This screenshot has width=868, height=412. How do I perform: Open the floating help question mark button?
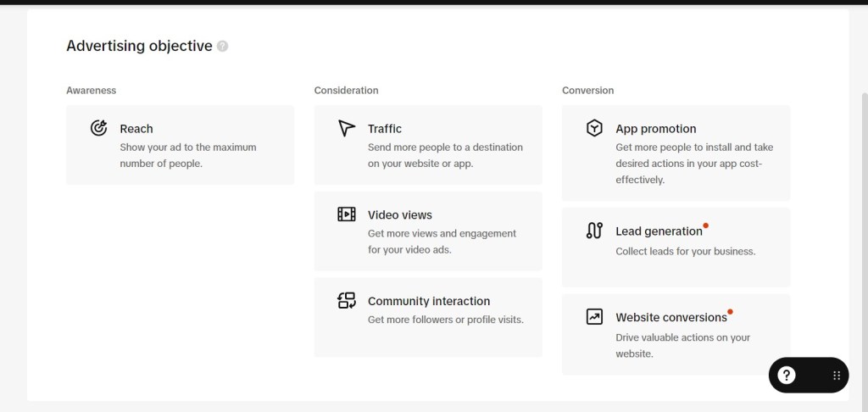[787, 375]
